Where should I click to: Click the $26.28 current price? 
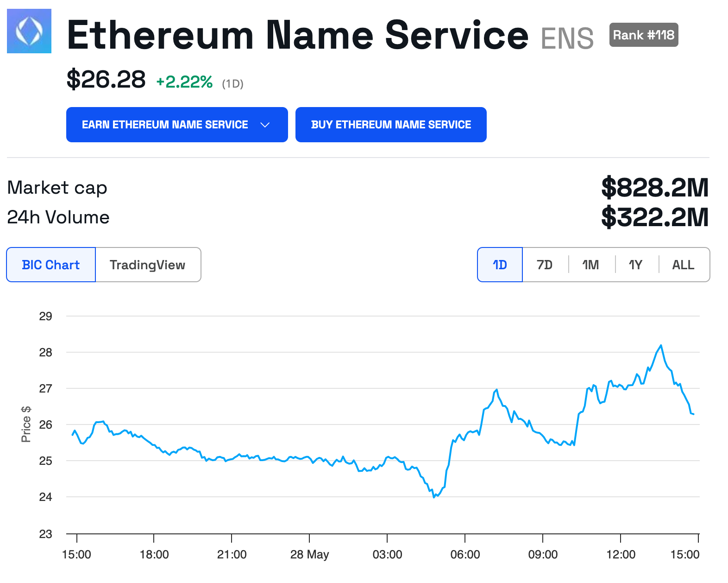click(x=106, y=79)
